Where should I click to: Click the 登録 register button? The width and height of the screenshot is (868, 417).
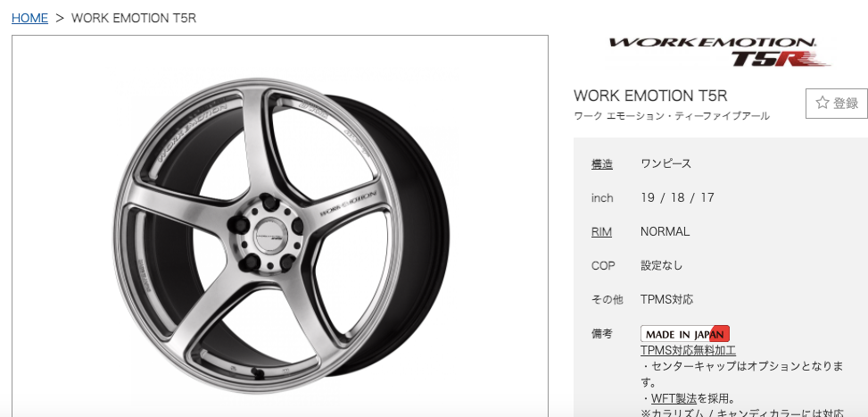click(x=837, y=103)
